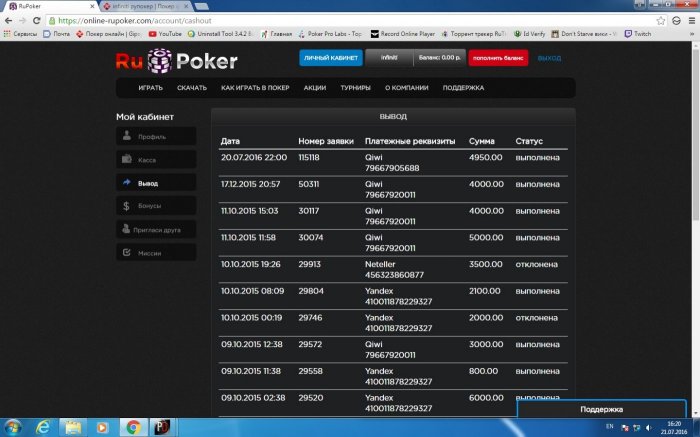The width and height of the screenshot is (700, 437).
Task: Reload the page with refresh icon
Action: coord(37,21)
